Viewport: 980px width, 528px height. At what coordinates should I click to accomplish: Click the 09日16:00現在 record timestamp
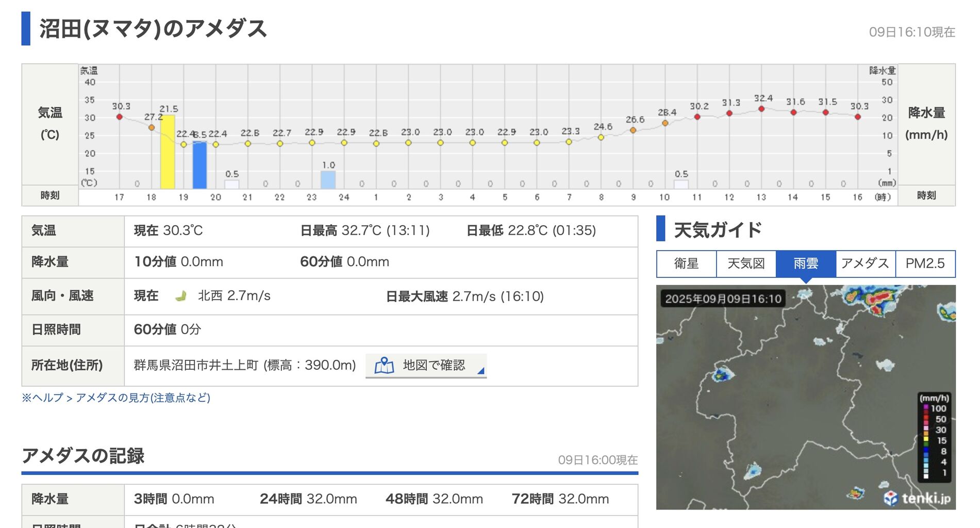tap(598, 460)
